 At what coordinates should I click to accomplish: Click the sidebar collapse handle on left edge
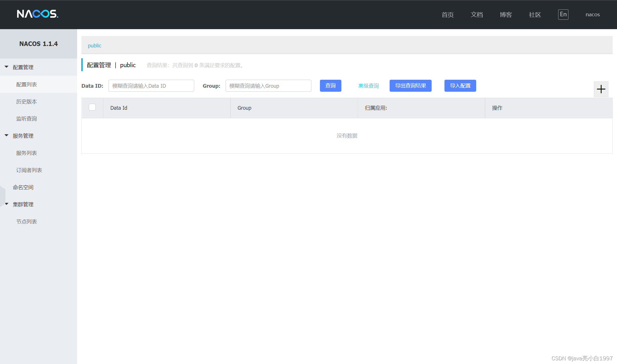point(3,196)
